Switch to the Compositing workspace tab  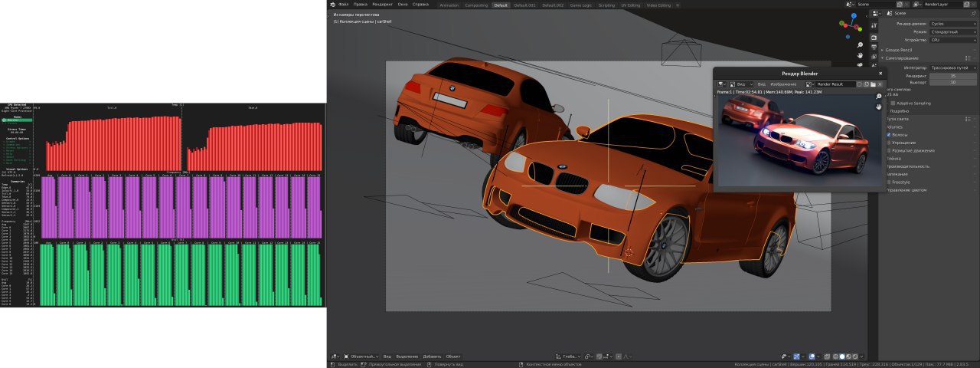[476, 5]
